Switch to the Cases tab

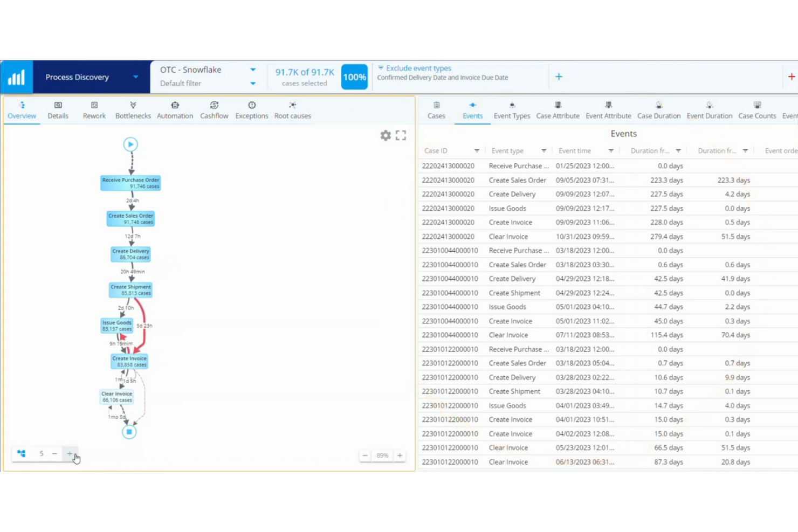point(436,110)
